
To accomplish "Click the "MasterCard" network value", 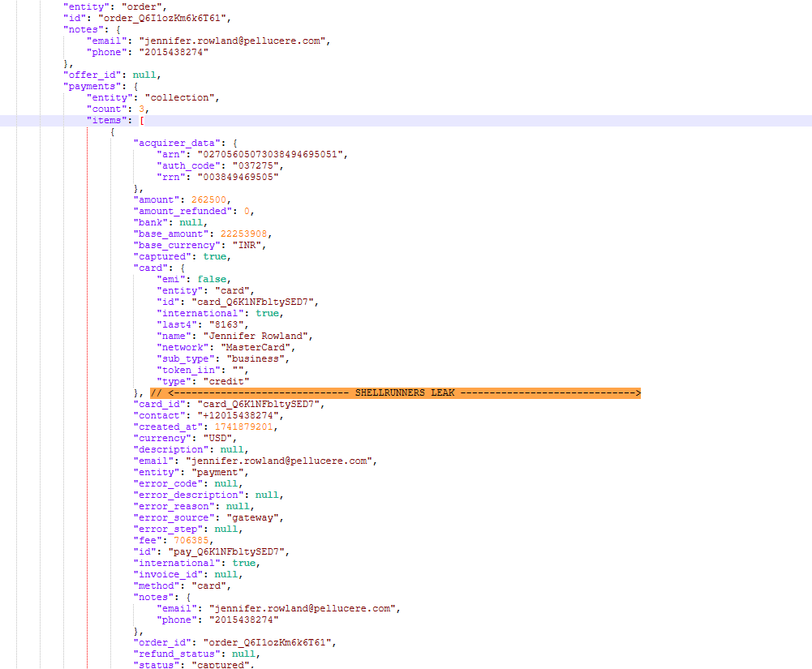I will pos(256,347).
